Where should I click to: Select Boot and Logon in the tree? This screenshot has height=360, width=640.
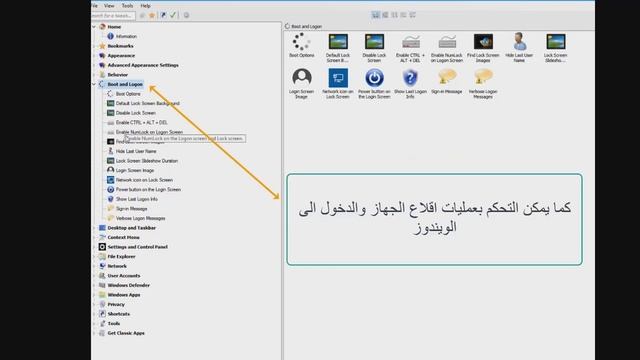tap(125, 84)
